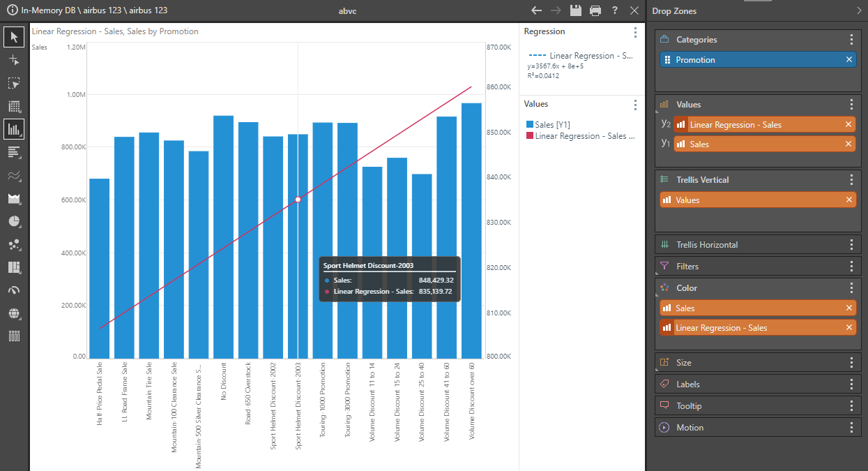Open Categories drop zone options menu
The width and height of the screenshot is (868, 471).
click(851, 40)
